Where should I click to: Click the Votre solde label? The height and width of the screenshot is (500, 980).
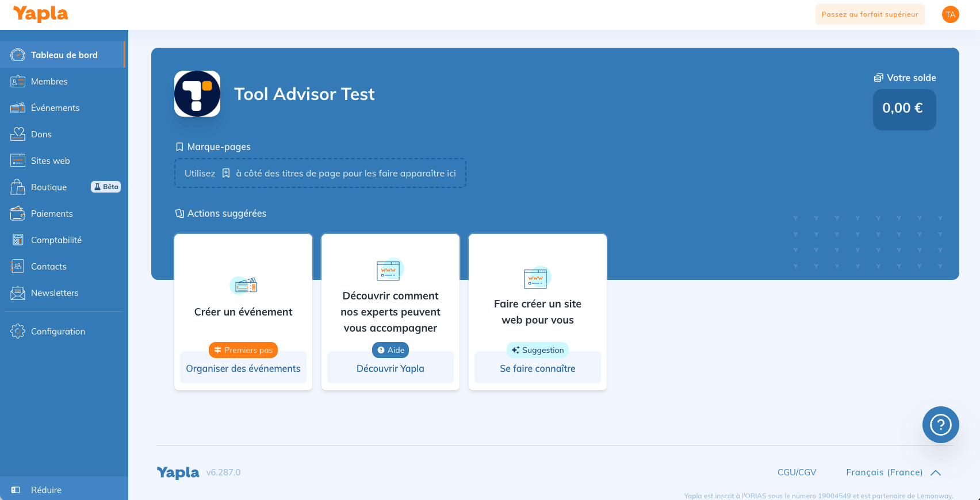[x=905, y=78]
